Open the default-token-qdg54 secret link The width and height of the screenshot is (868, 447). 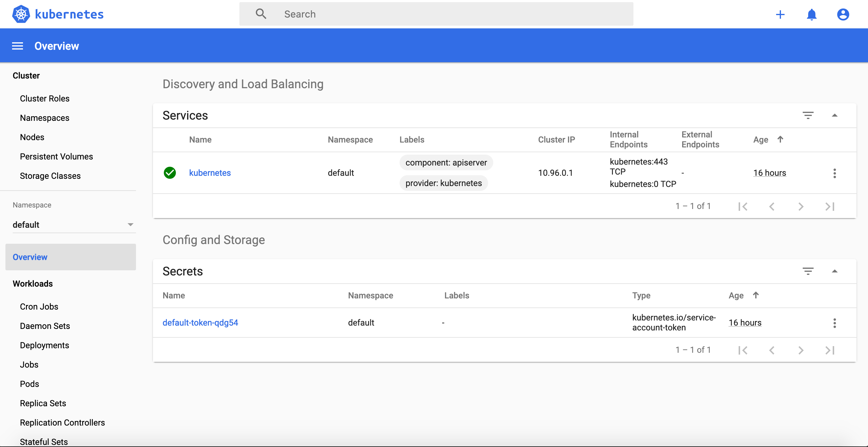pyautogui.click(x=200, y=323)
